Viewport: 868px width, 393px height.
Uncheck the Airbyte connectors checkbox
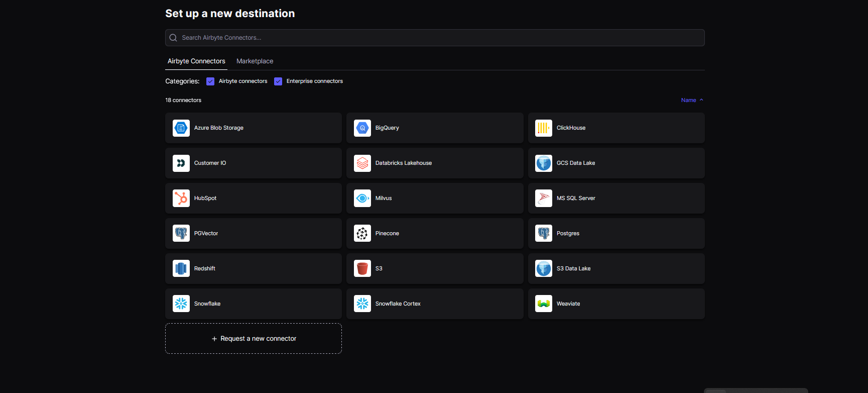click(210, 81)
